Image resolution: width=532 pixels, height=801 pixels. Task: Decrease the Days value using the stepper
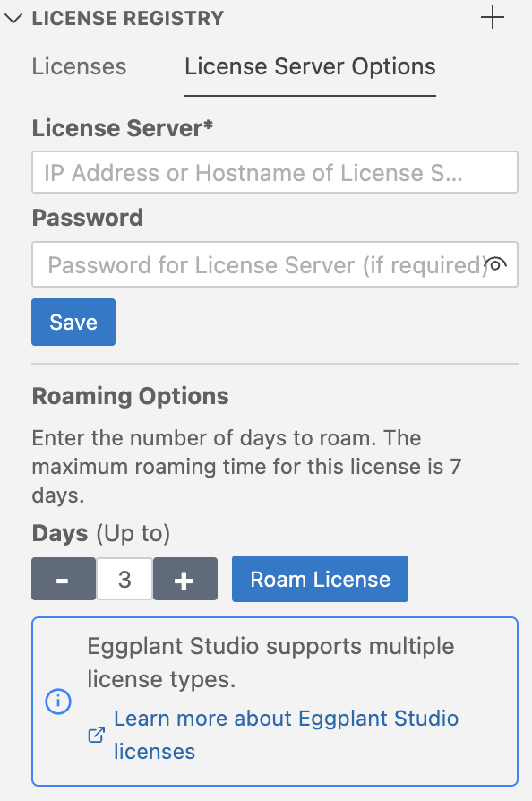click(x=63, y=579)
